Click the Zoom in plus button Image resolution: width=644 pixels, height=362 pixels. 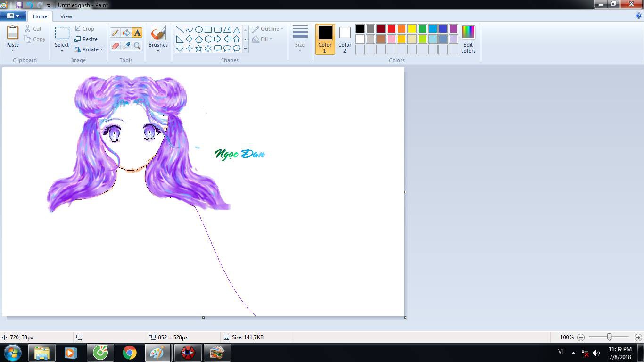coord(638,337)
